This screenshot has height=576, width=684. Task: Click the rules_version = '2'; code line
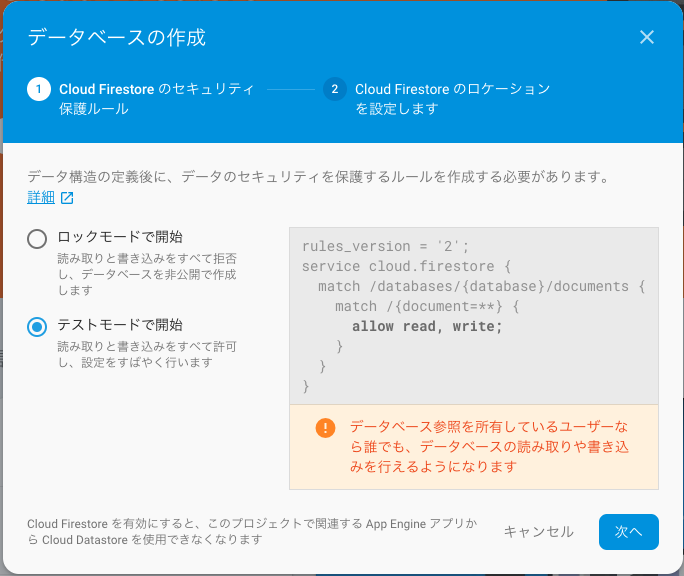[385, 246]
